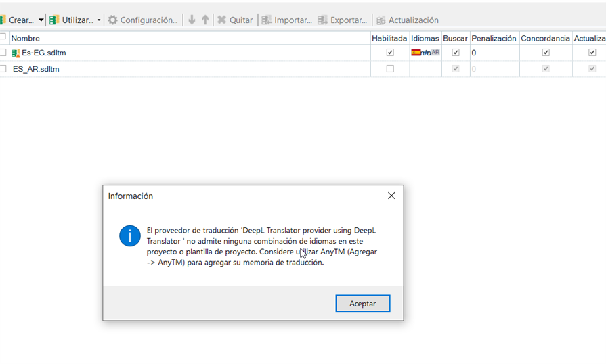Enable Habilitada for ES_AR.sdltm
The width and height of the screenshot is (606, 364).
390,69
